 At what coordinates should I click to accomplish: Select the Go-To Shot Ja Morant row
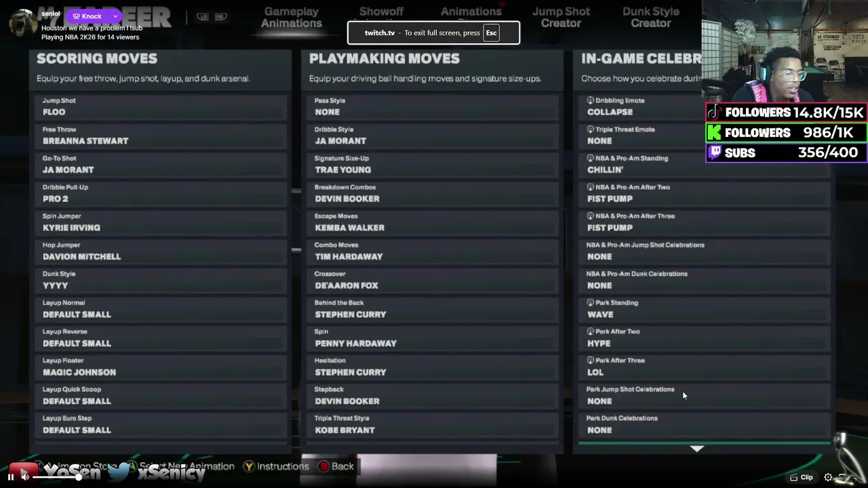pos(161,164)
